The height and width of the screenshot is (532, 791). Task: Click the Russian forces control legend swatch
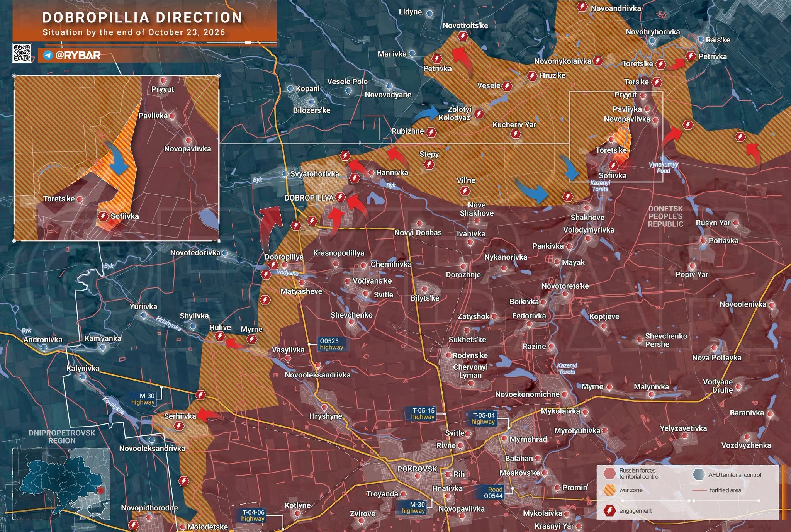pyautogui.click(x=610, y=474)
